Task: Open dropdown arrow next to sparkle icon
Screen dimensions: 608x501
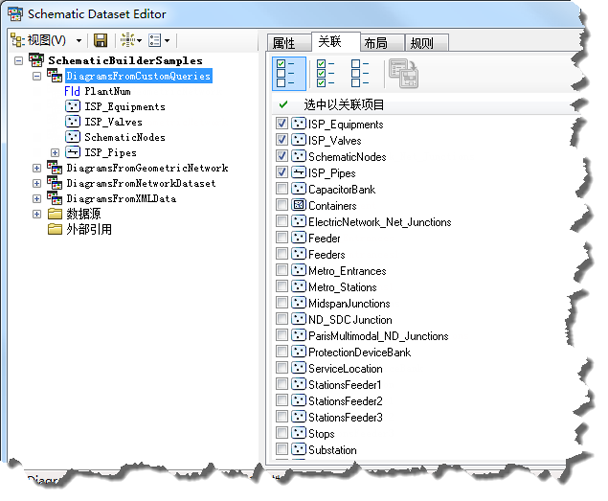Action: (x=140, y=40)
